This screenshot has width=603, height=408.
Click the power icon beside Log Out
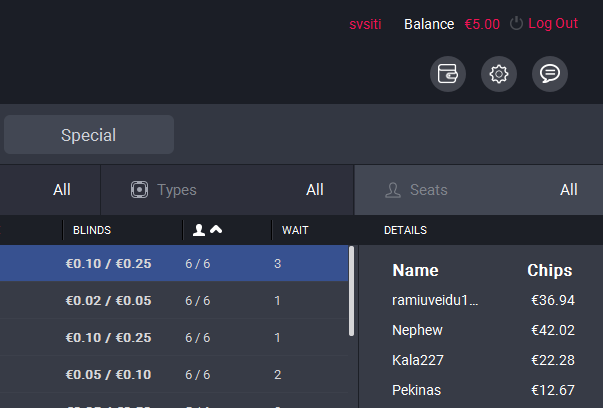coord(516,24)
